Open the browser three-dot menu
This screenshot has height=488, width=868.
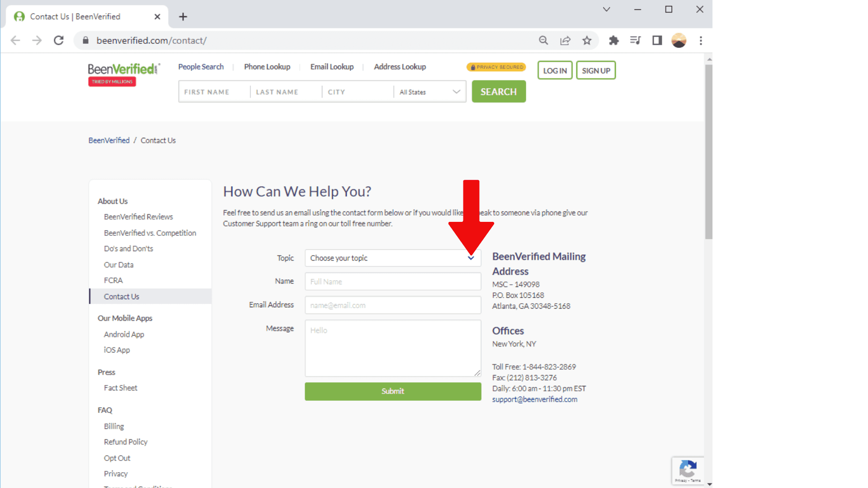[701, 40]
